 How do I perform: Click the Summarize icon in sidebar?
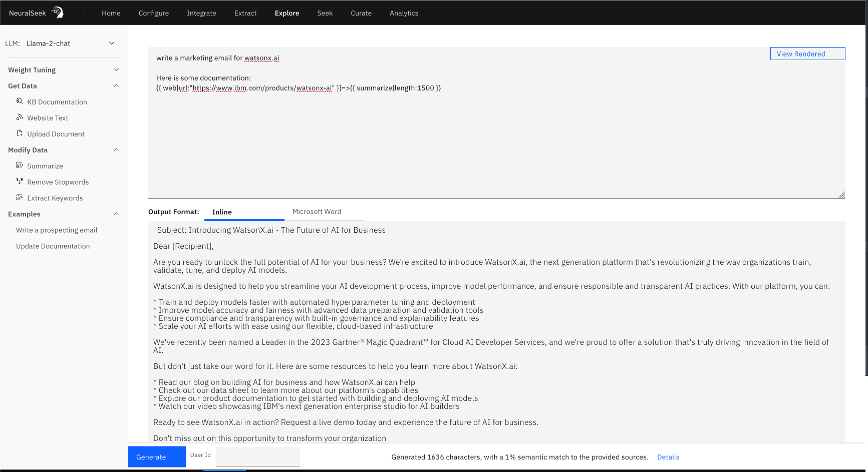pyautogui.click(x=20, y=165)
